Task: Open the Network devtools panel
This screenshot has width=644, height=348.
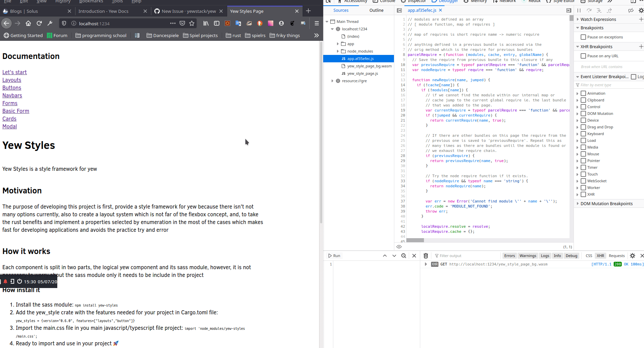Action: point(504,1)
